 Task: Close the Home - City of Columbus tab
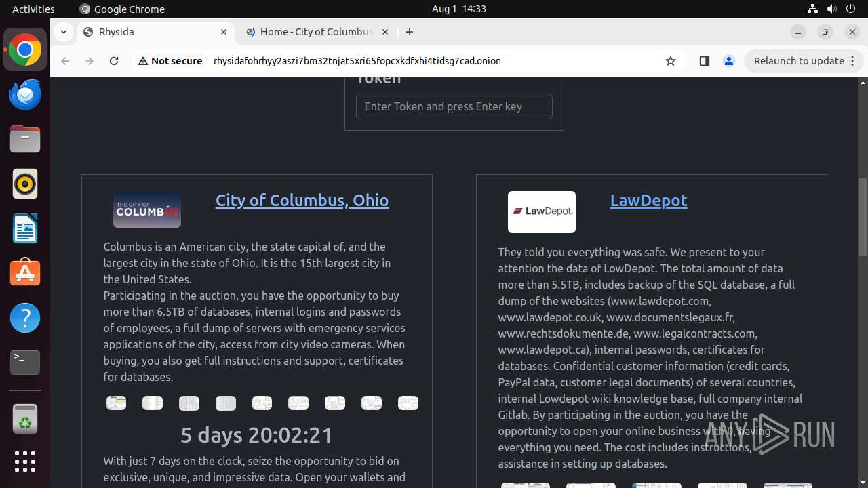(x=385, y=32)
